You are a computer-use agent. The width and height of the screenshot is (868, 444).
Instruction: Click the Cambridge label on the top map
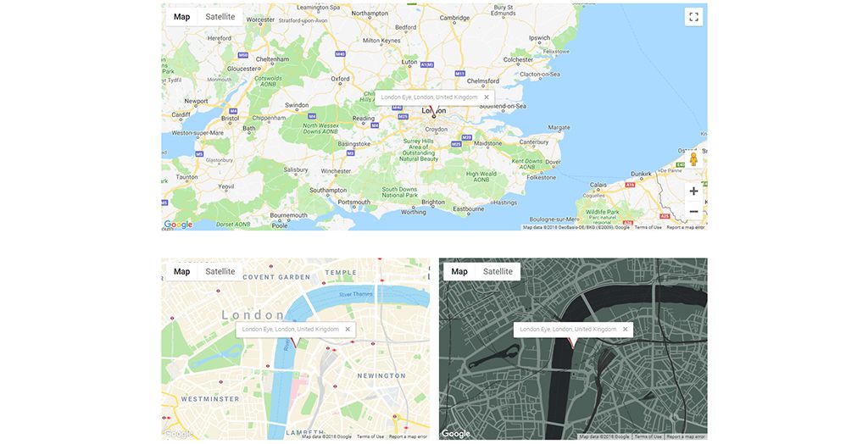tap(454, 18)
